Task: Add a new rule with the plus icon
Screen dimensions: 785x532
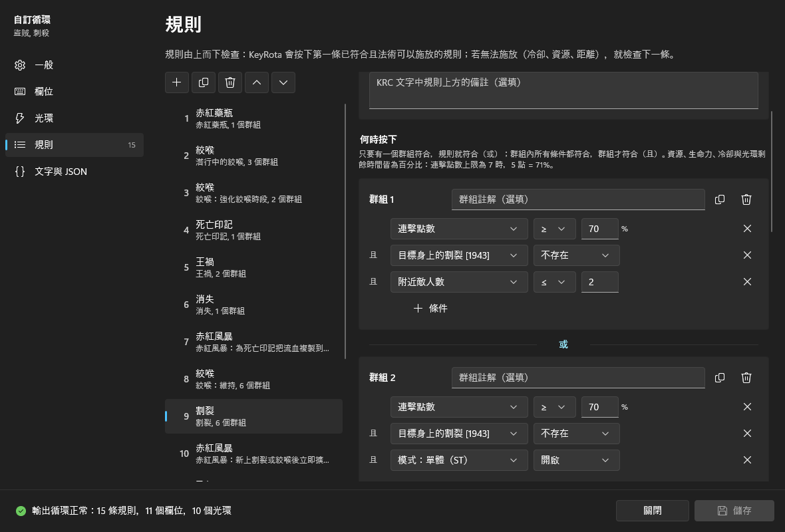Action: 177,82
